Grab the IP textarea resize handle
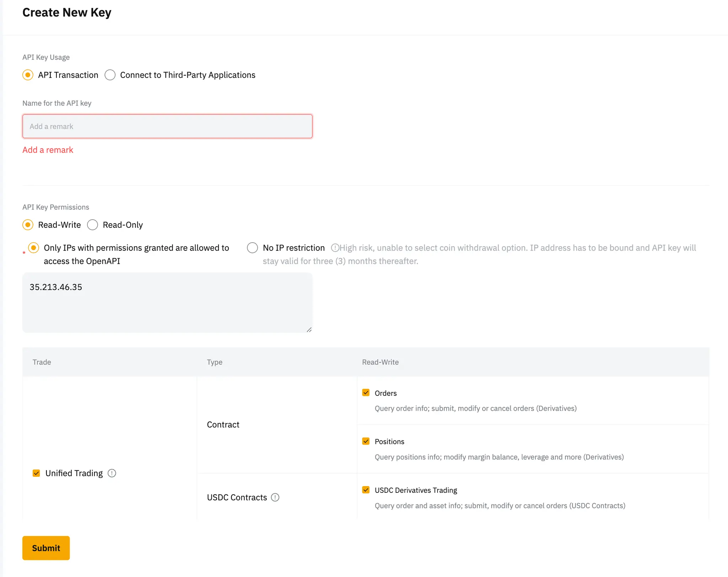This screenshot has height=577, width=728. 309,330
